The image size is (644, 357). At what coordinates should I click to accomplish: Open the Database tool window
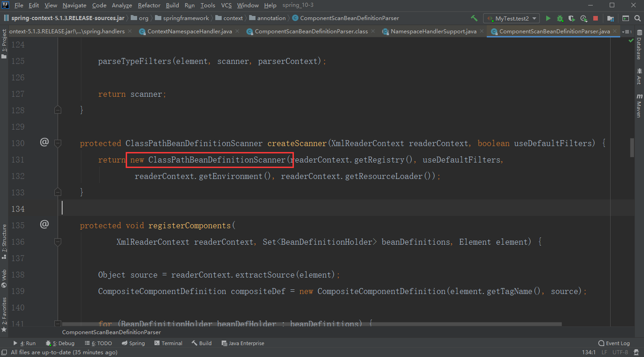click(x=639, y=46)
